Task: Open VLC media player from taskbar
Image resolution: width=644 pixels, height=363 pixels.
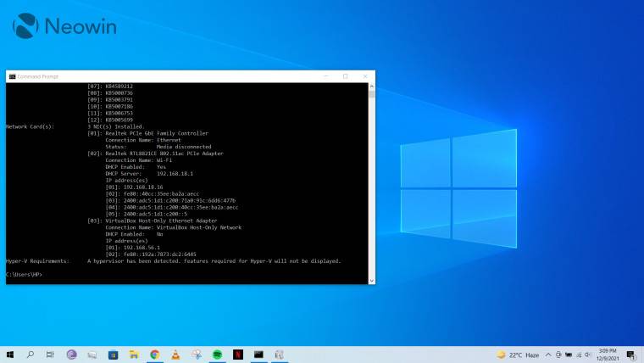Action: [175, 355]
